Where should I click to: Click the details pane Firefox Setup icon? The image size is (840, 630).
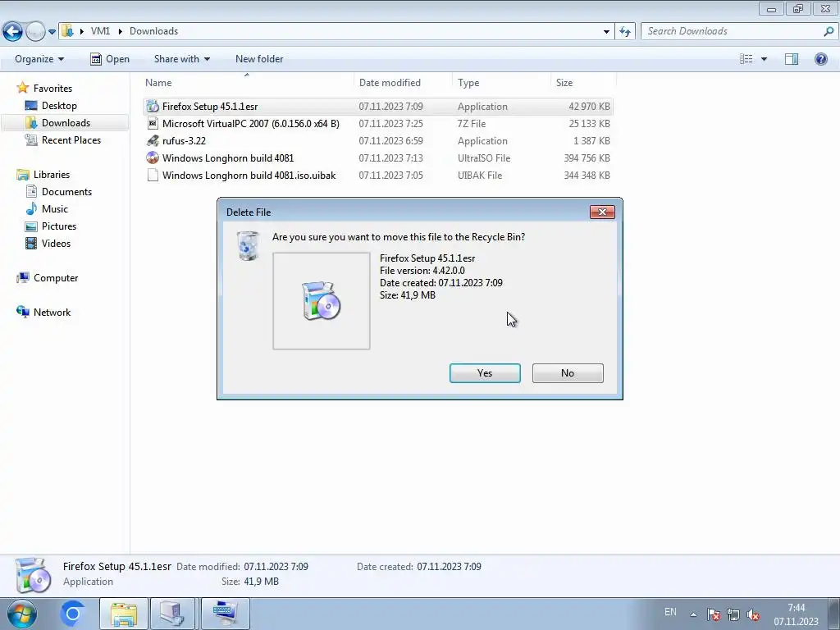pyautogui.click(x=33, y=576)
